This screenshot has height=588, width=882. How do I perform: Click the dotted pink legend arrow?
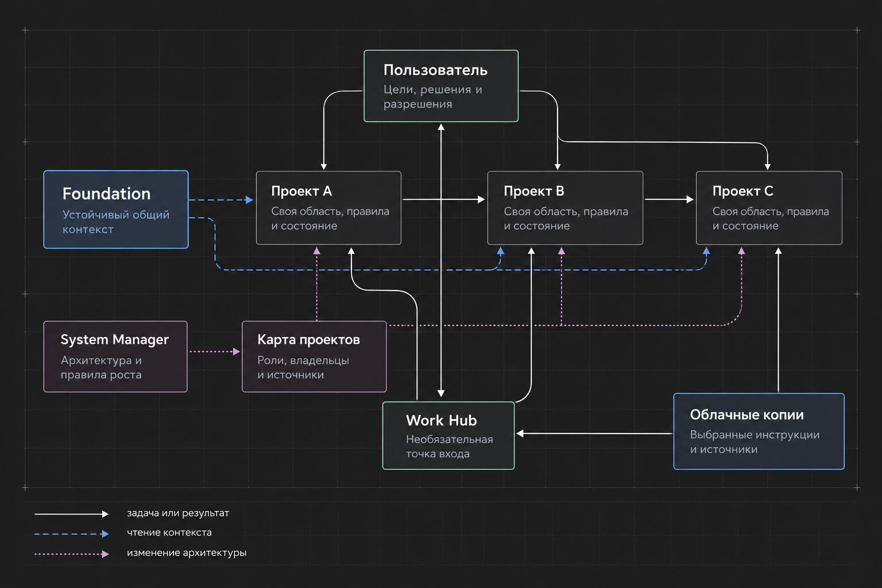coord(71,554)
